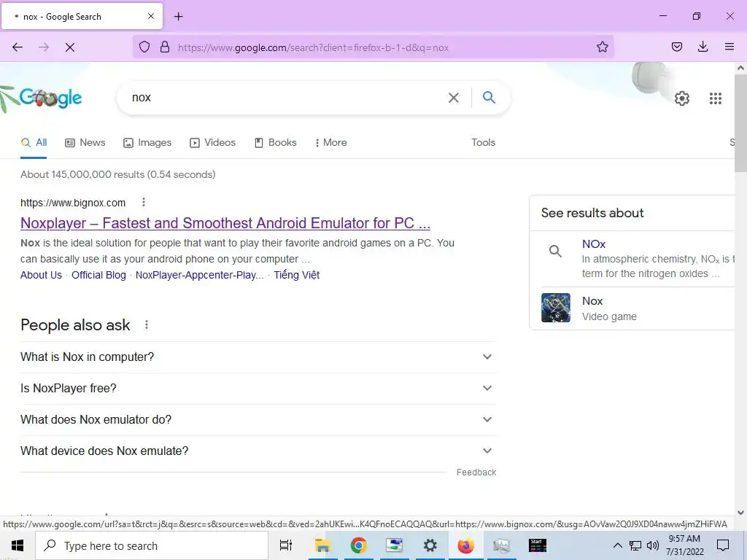Open People also ask options menu
The width and height of the screenshot is (747, 560).
(147, 324)
